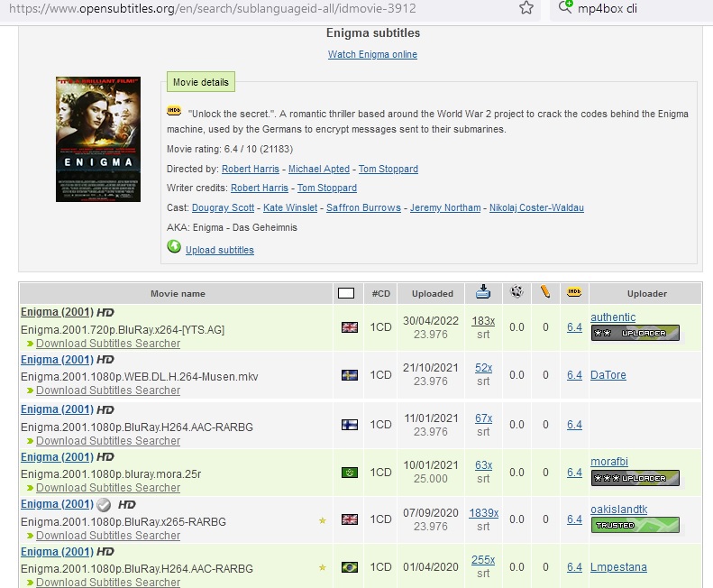
Task: Open cast member Kate Winslet's page
Action: [x=290, y=207]
